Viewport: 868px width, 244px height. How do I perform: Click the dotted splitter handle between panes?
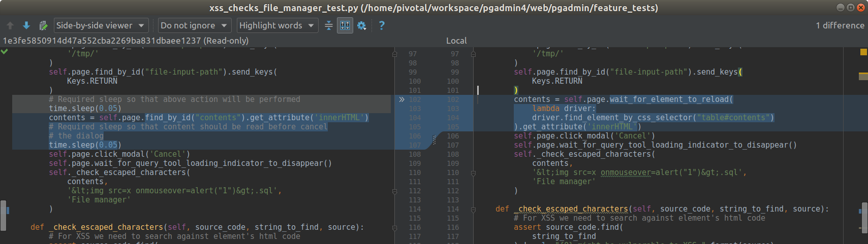coord(434,140)
